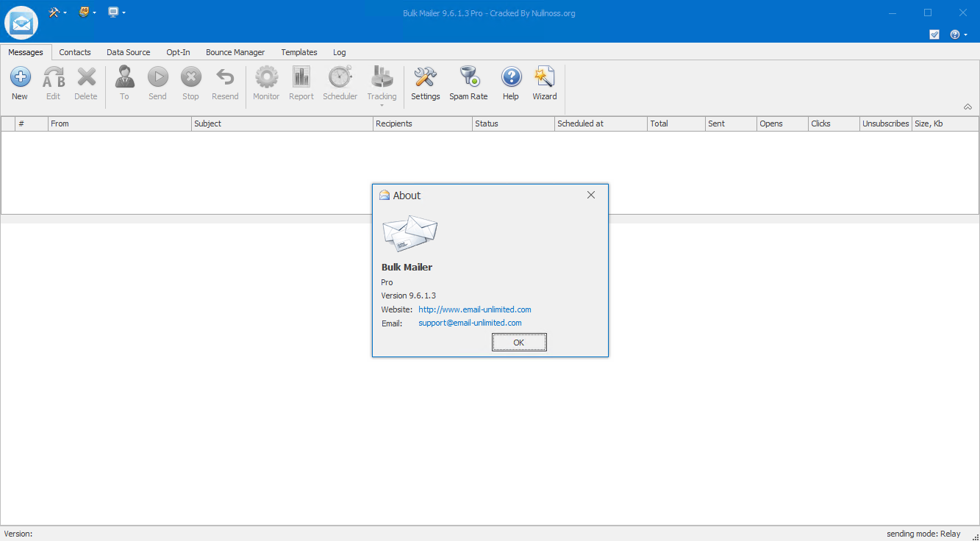The height and width of the screenshot is (541, 980).
Task: Click the Delete message icon
Action: [x=86, y=76]
